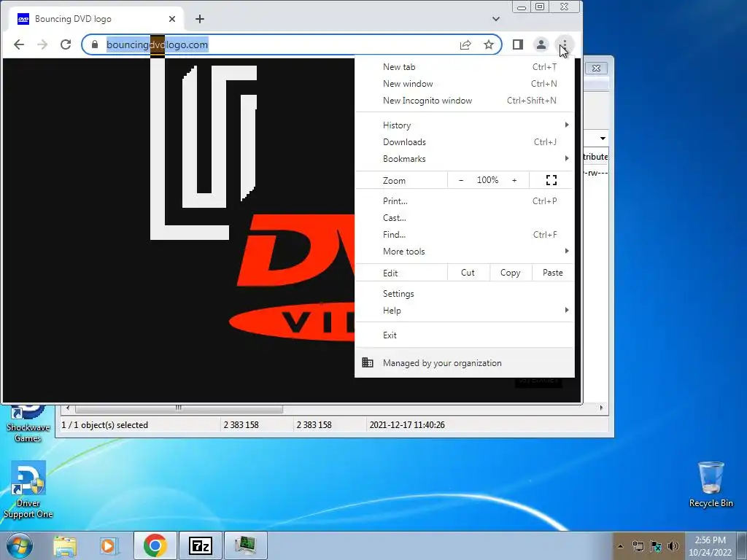Click the three-dot Chrome menu button

565,44
